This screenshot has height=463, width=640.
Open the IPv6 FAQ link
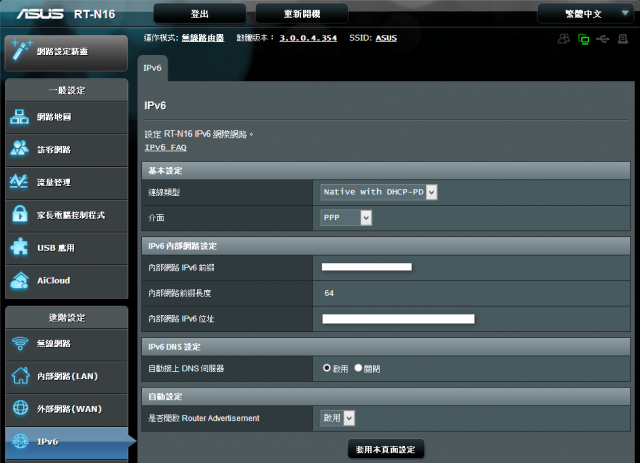[166, 147]
